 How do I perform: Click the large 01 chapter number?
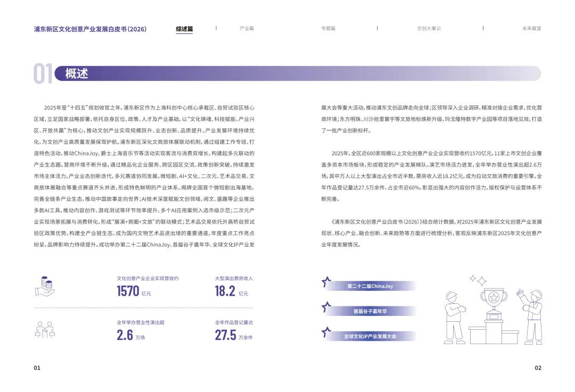[43, 73]
